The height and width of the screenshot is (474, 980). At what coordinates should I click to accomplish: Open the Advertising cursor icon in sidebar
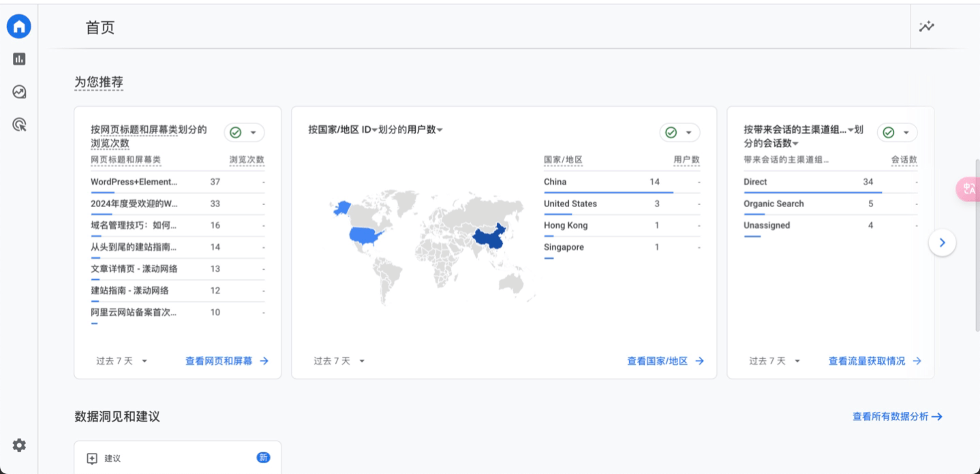[19, 125]
